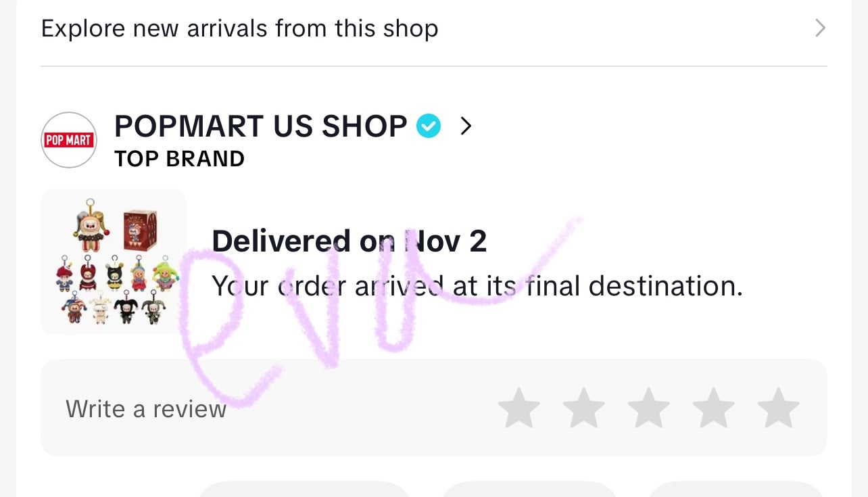Expand the chevron next to POPMART US SHOP
The image size is (868, 497).
point(465,126)
